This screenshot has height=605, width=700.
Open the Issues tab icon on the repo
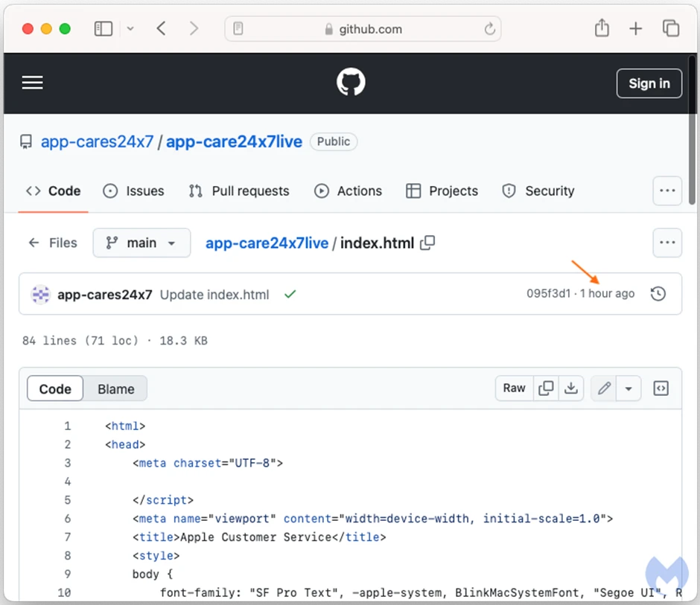tap(110, 191)
